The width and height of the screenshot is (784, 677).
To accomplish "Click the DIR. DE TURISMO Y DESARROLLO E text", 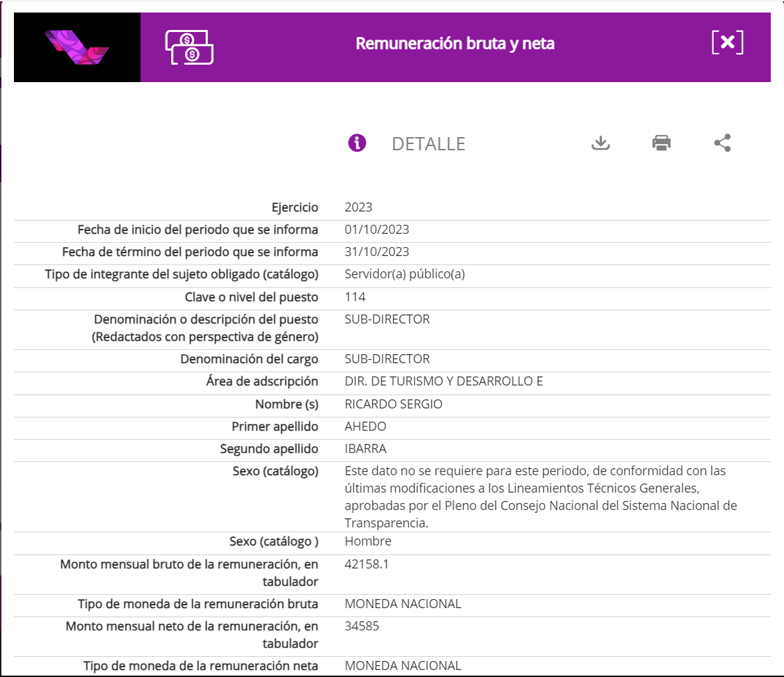I will [x=443, y=381].
